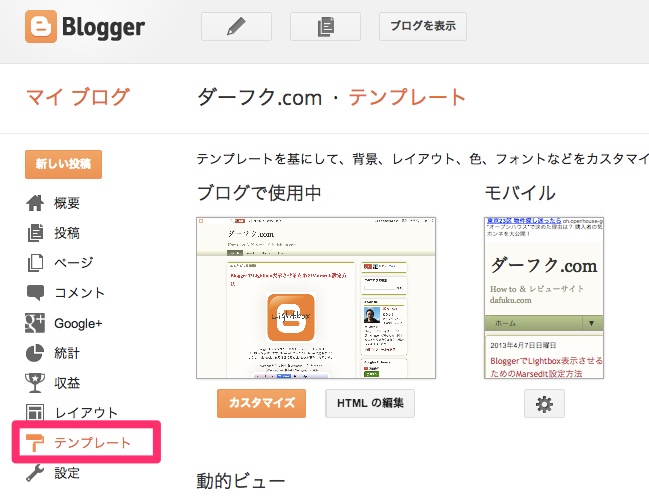649x500 pixels.
Task: Click the mobile template preview thumbnail
Action: 544,298
